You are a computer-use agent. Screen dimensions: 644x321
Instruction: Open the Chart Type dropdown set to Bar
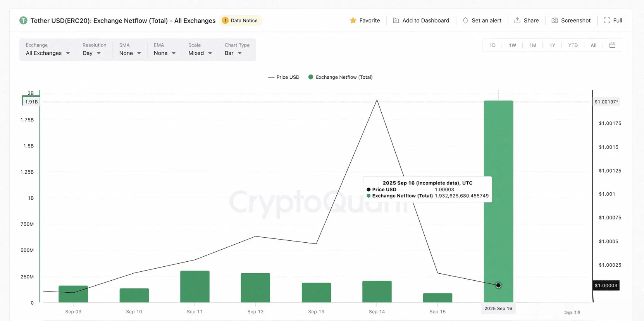coord(237,50)
